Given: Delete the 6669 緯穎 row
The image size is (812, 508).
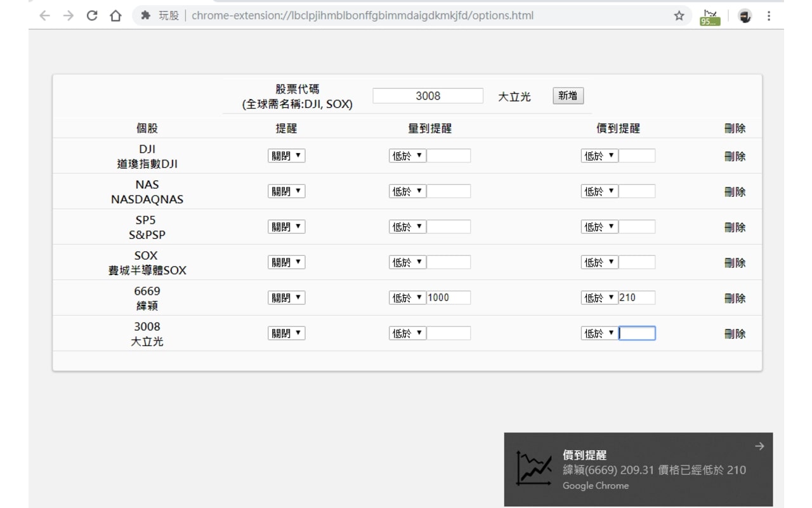Looking at the screenshot, I should tap(735, 299).
